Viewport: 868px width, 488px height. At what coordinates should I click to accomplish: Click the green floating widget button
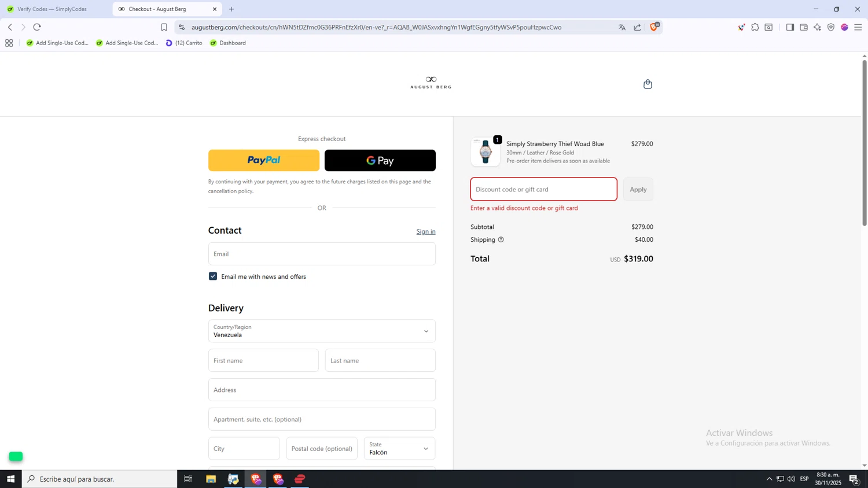tap(16, 457)
